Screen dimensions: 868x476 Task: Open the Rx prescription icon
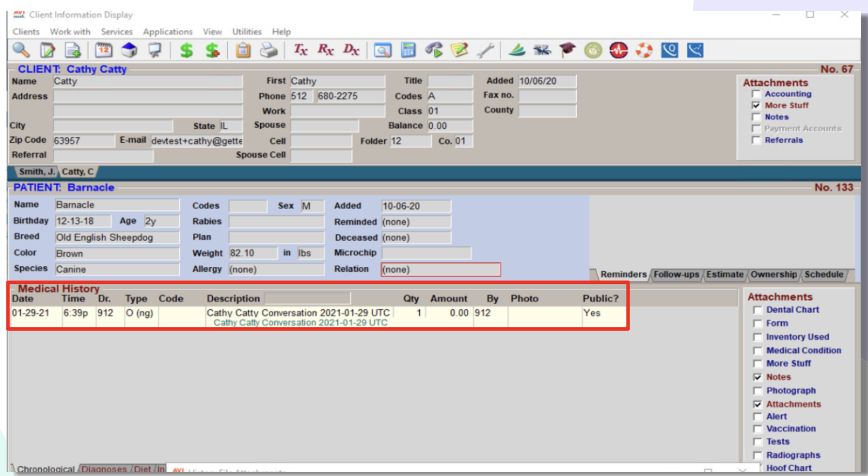pos(325,50)
